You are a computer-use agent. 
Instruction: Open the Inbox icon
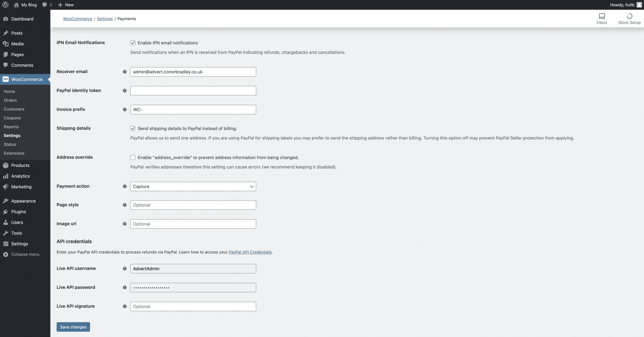(x=602, y=16)
